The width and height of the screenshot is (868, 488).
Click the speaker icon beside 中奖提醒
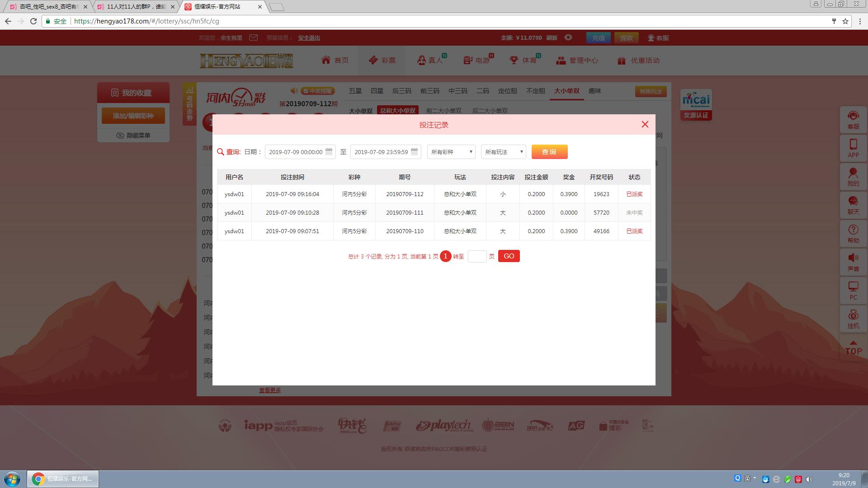click(x=294, y=91)
